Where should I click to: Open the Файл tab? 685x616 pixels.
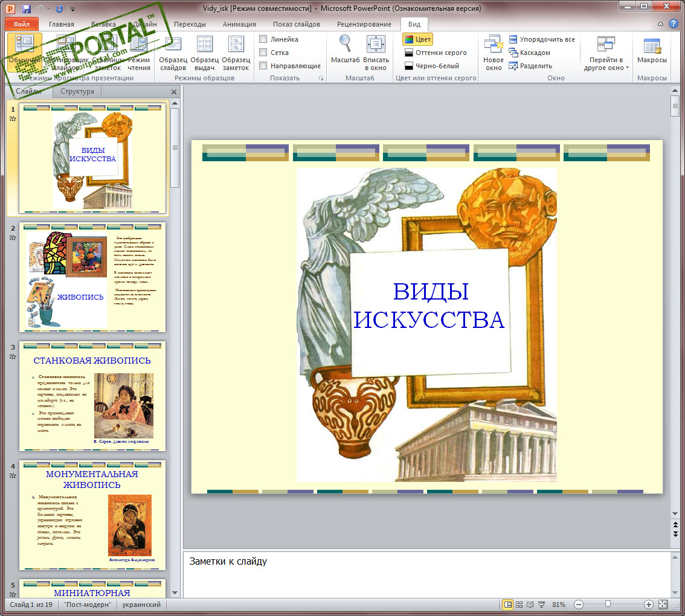pyautogui.click(x=21, y=24)
